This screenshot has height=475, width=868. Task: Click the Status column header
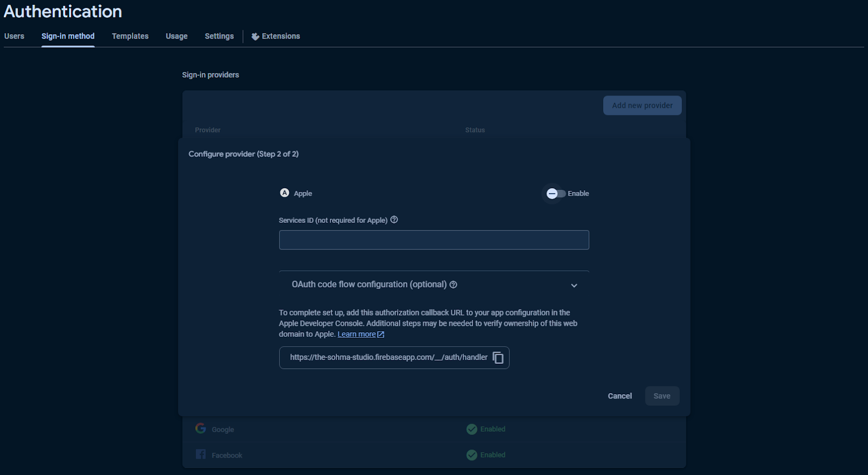click(475, 130)
